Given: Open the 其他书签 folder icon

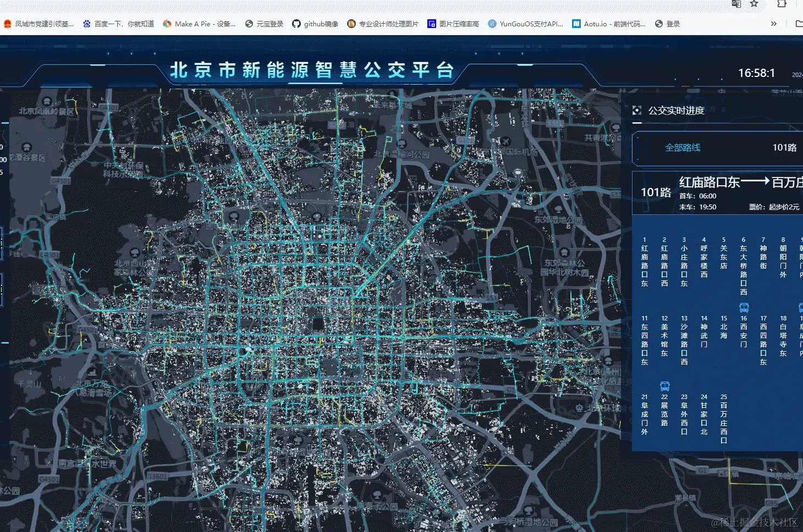Looking at the screenshot, I should click(799, 23).
